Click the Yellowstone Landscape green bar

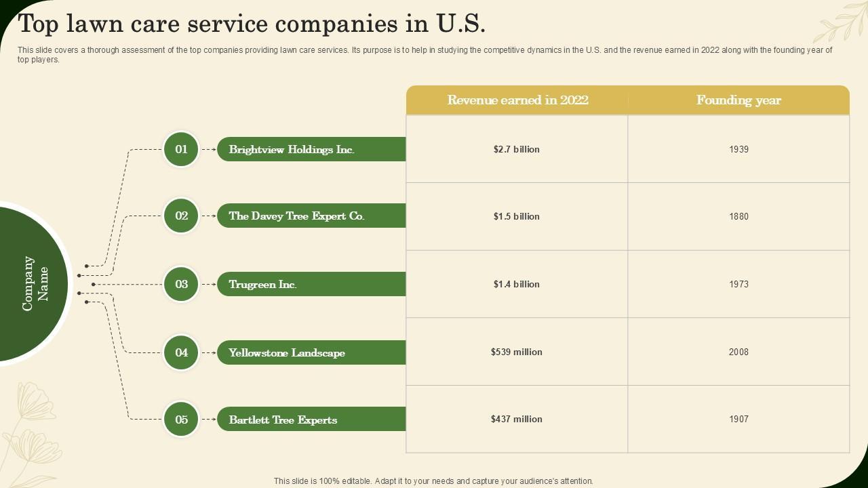(311, 352)
